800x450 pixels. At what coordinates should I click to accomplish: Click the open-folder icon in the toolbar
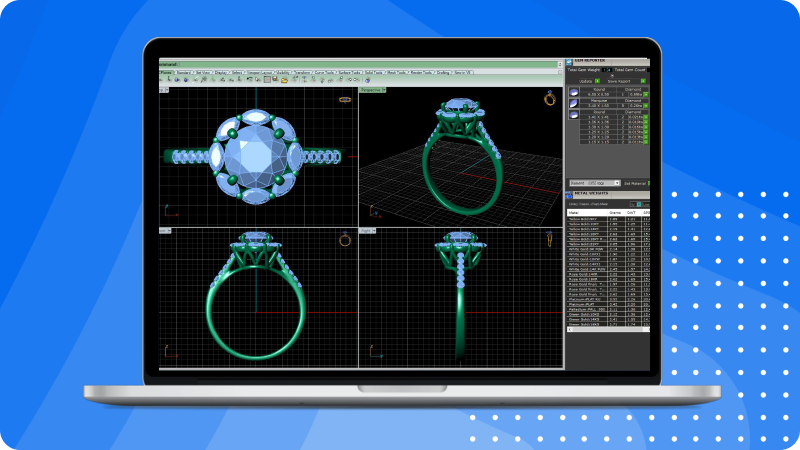[x=284, y=80]
